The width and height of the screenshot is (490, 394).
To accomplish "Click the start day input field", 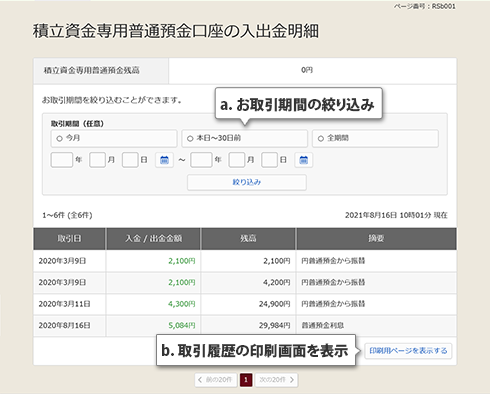I will 130,160.
